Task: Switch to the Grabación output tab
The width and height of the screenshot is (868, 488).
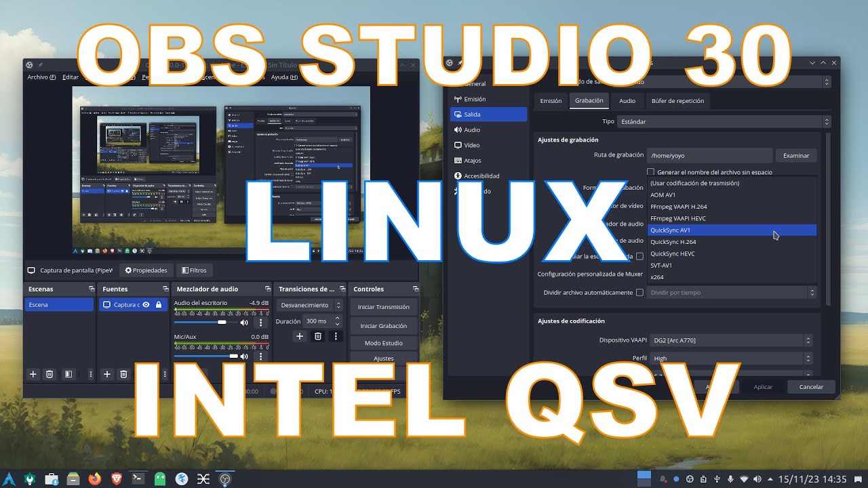Action: (x=589, y=100)
